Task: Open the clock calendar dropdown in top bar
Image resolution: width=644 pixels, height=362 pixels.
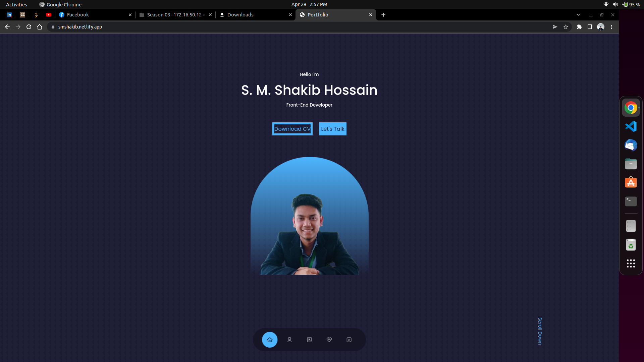Action: (309, 4)
